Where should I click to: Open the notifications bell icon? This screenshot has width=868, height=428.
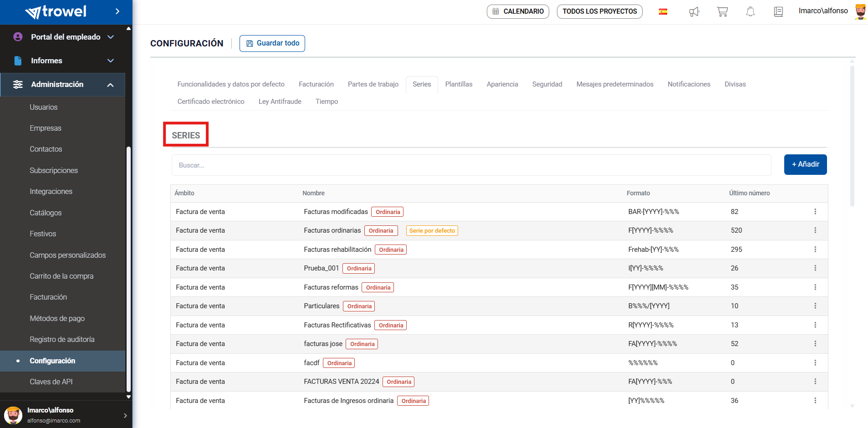coord(750,12)
